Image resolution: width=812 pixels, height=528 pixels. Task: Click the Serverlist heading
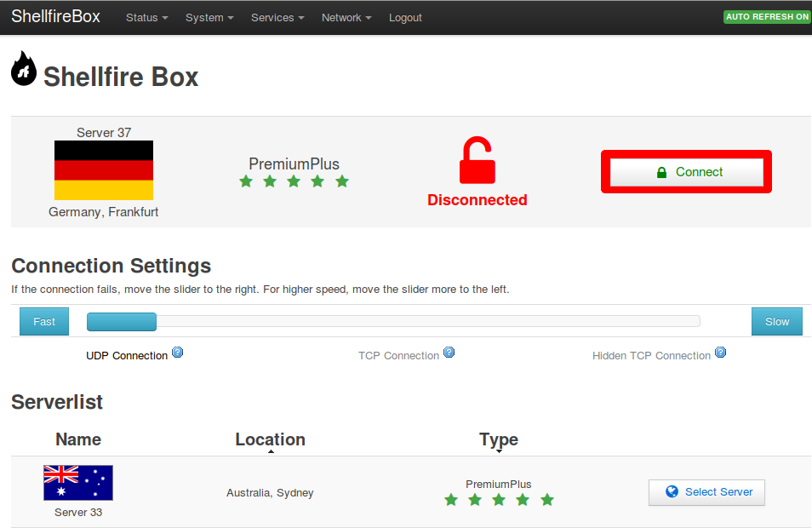[x=57, y=402]
